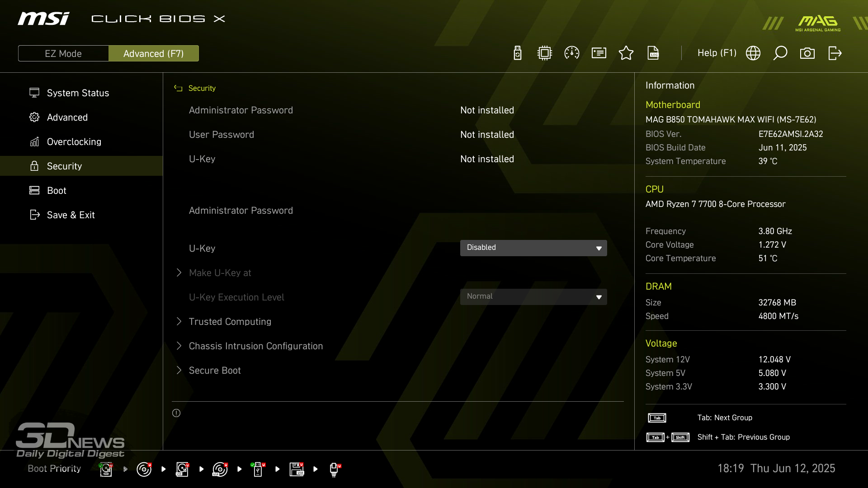868x488 pixels.
Task: Click the Exit door-arrow icon
Action: [835, 53]
